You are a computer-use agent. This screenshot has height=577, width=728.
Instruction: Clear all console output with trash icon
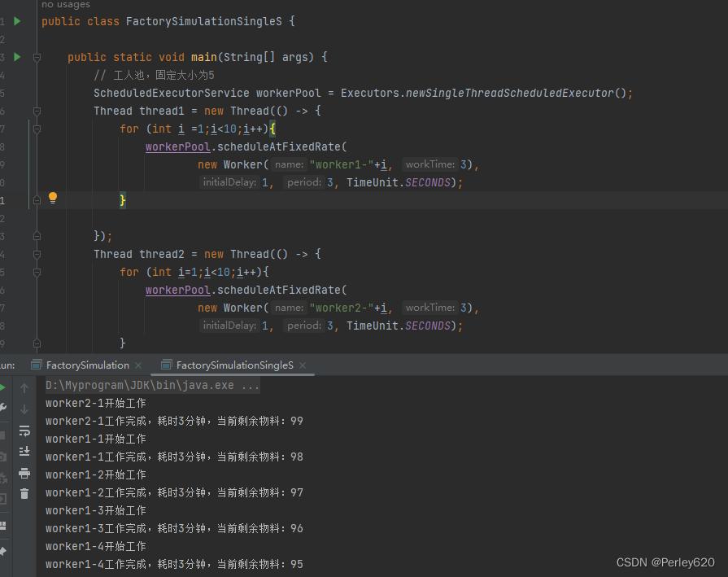24,493
